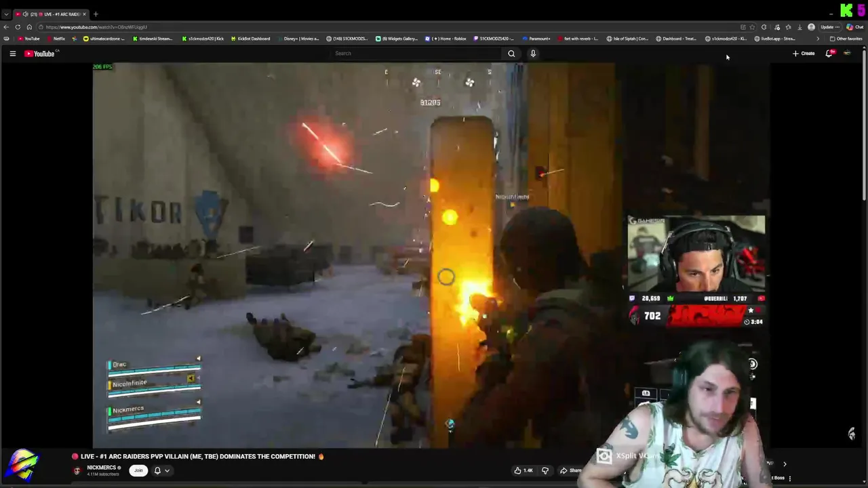
Task: Open the timdewski Stream bookmark
Action: point(153,39)
